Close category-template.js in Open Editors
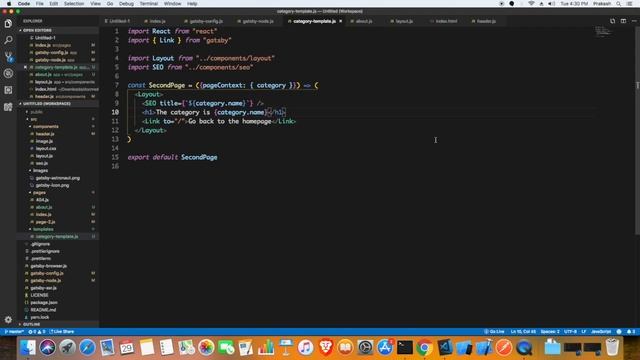The height and width of the screenshot is (360, 640). (x=25, y=67)
